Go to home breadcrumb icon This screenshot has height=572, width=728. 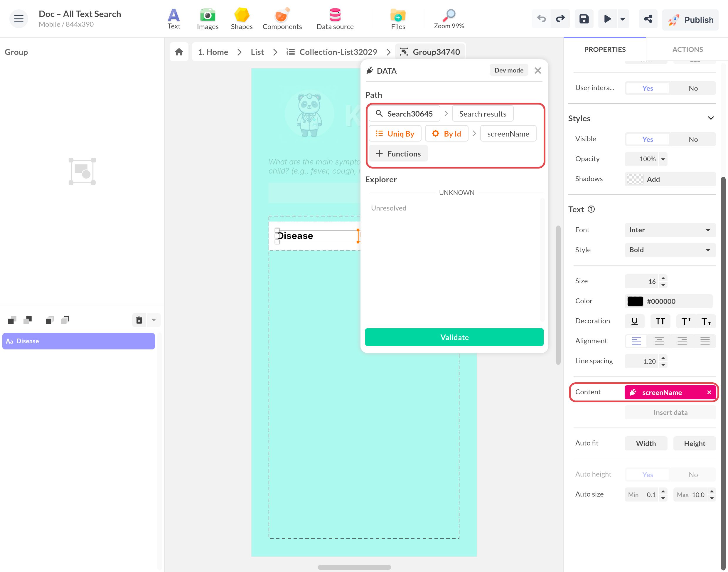[x=179, y=52]
